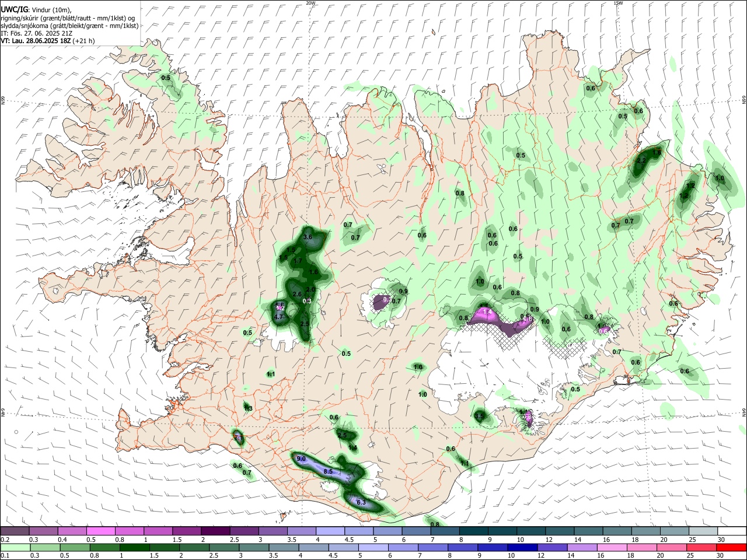Click the 'VT: Lau. 28.06.2025 18Z (+21 h)' line
747x560 pixels.
[47, 41]
